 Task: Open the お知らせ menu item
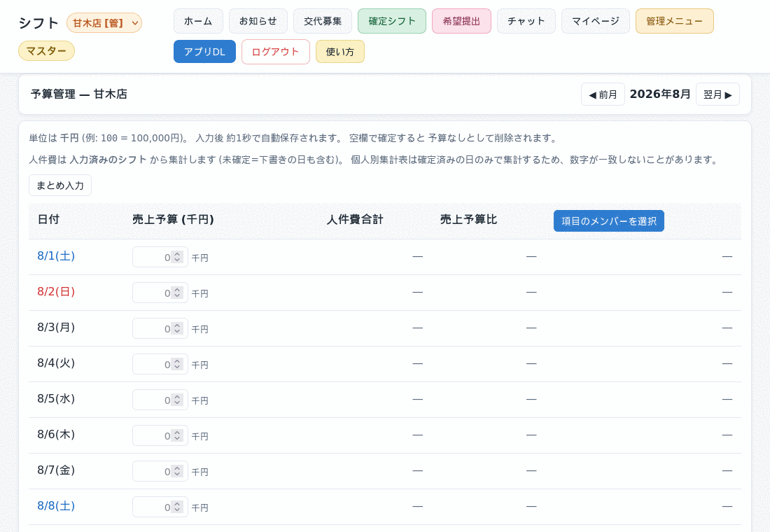258,21
